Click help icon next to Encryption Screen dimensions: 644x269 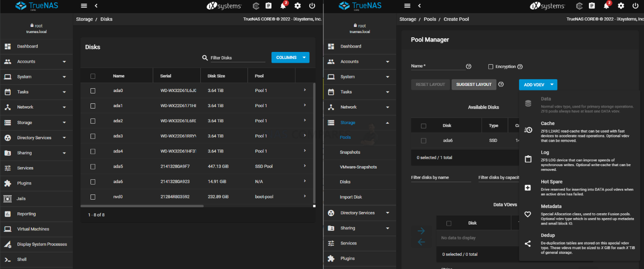click(520, 67)
